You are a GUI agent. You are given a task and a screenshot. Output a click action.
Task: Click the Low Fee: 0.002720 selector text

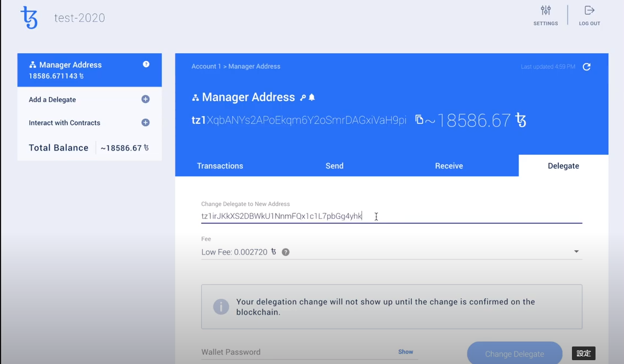(x=234, y=252)
